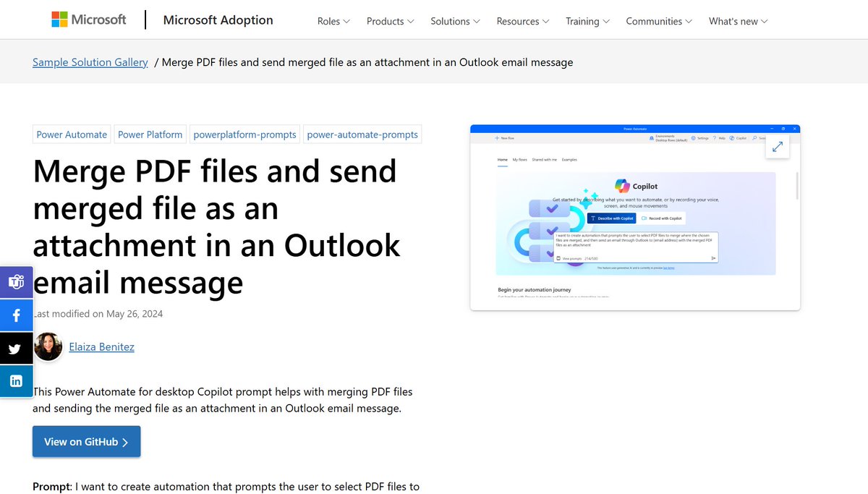Screen dimensions: 868x494
Task: Click the 'Last modified on May 26, 2024' text
Action: [98, 314]
